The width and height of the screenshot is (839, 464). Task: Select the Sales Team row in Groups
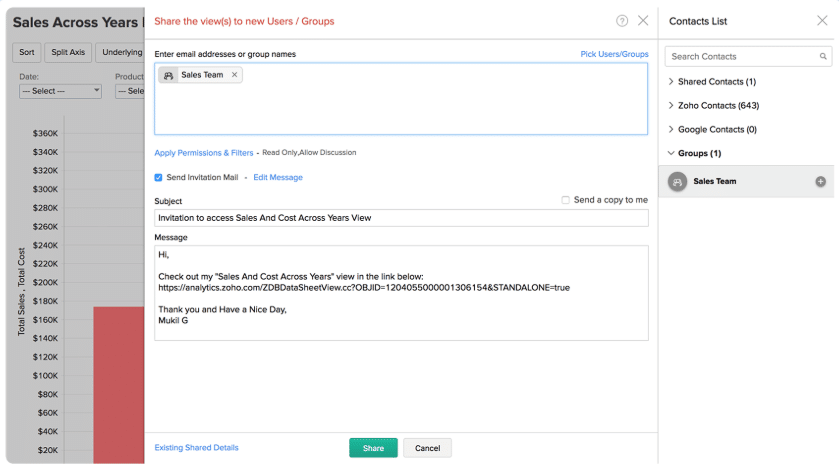tap(746, 181)
